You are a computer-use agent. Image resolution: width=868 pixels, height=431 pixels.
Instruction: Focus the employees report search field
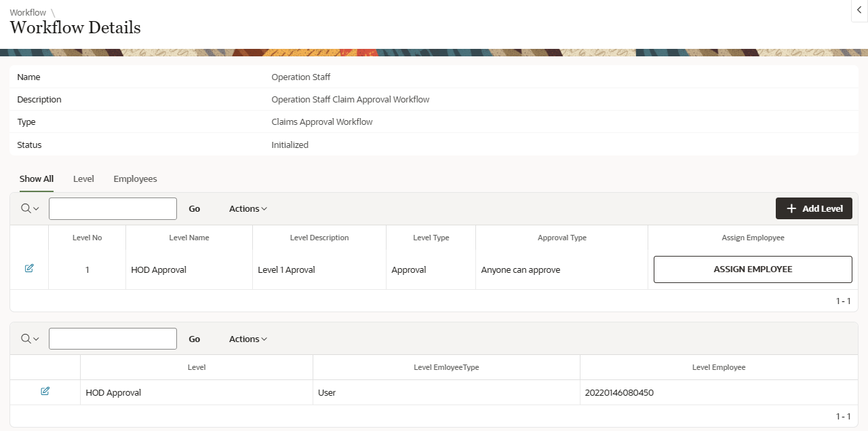point(113,339)
